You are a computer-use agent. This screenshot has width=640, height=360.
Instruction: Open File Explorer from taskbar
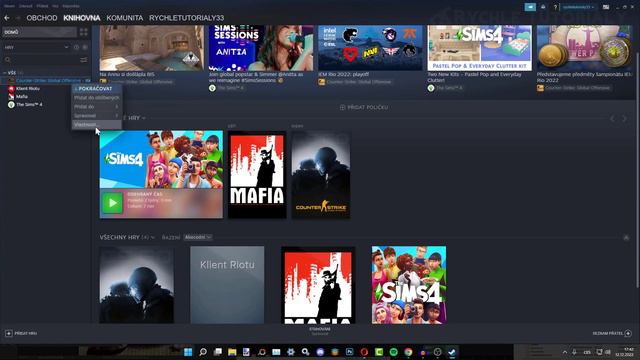pyautogui.click(x=232, y=352)
